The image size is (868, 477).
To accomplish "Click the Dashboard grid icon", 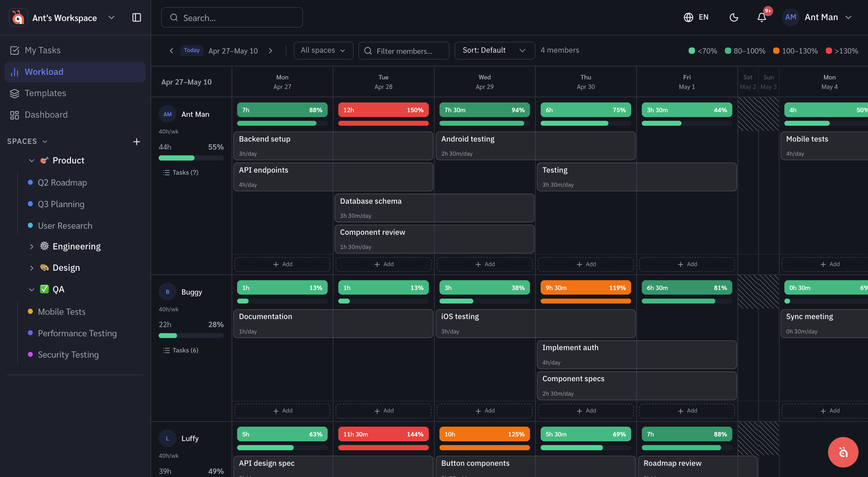I will 14,115.
